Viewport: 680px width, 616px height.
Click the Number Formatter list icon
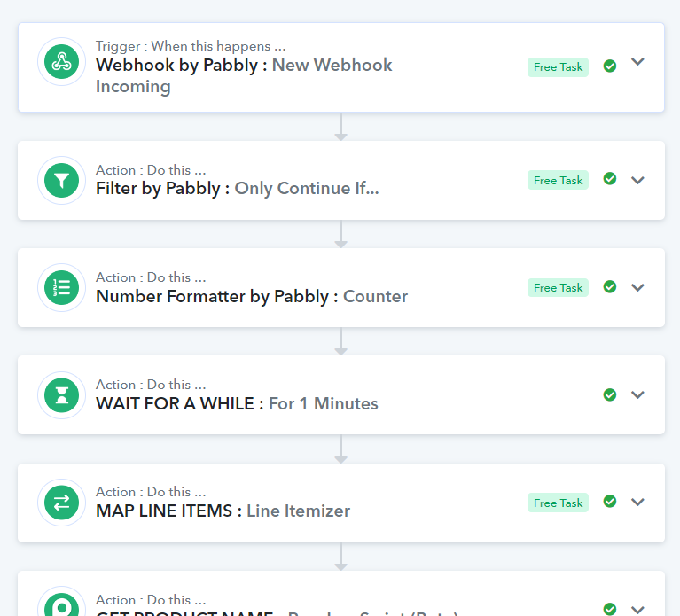(61, 288)
